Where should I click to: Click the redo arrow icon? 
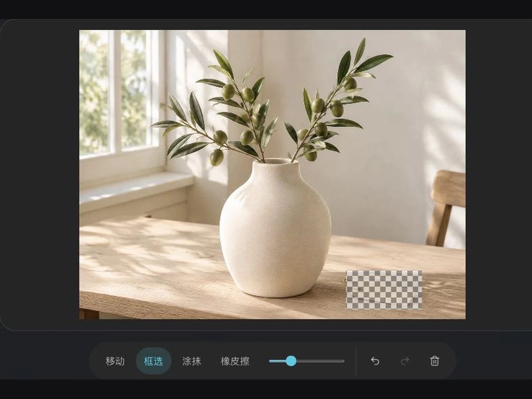coord(405,361)
